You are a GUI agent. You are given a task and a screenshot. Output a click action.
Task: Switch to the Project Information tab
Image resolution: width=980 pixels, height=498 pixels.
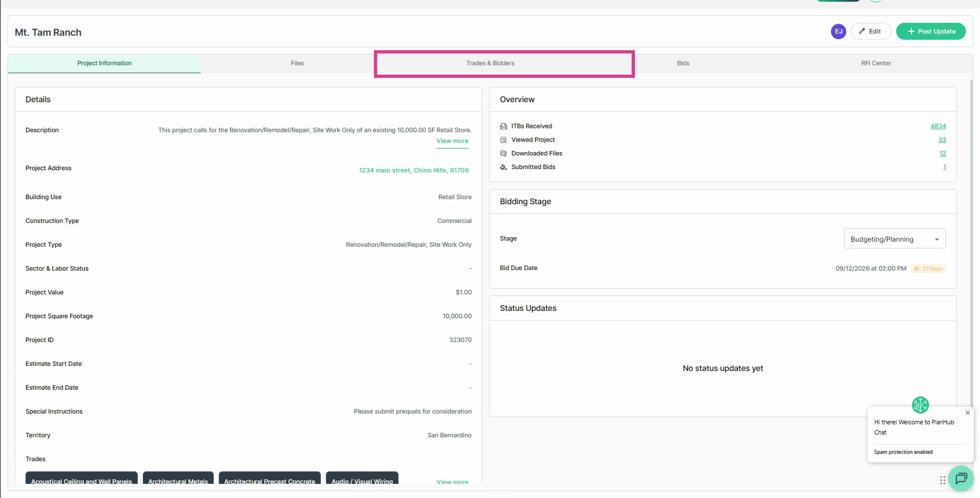click(104, 64)
